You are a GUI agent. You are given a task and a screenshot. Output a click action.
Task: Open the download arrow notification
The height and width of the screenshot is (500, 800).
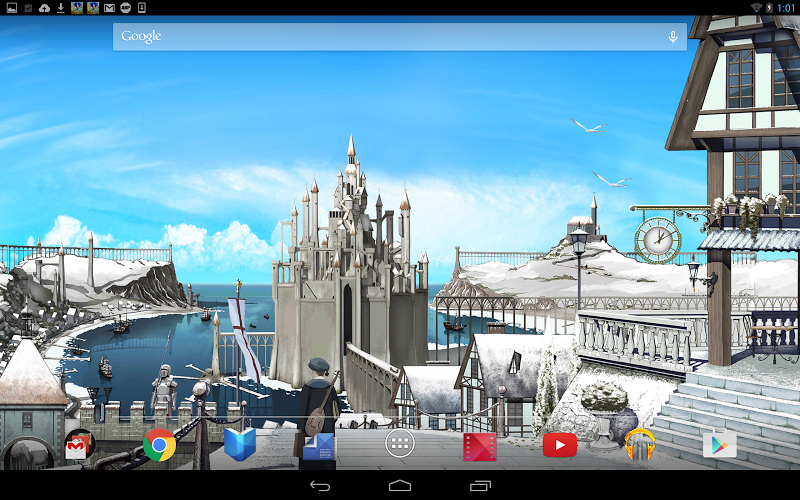61,8
